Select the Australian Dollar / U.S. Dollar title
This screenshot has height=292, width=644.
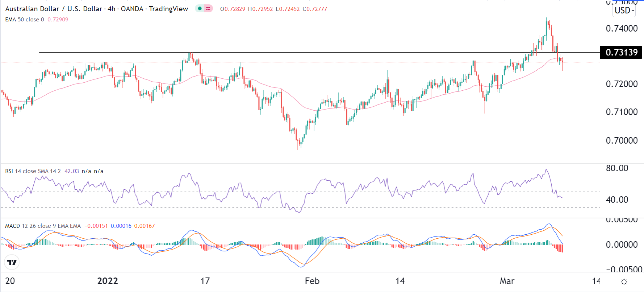coord(54,9)
